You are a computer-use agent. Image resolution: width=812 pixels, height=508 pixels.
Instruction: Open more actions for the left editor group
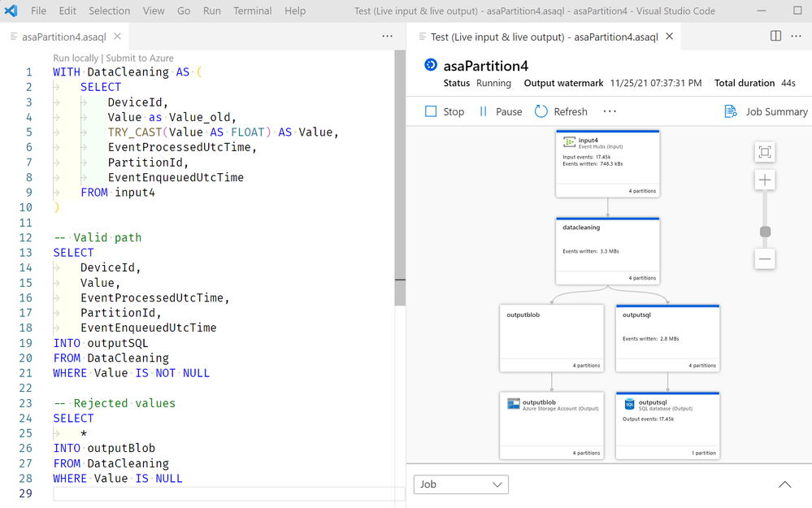coord(388,37)
